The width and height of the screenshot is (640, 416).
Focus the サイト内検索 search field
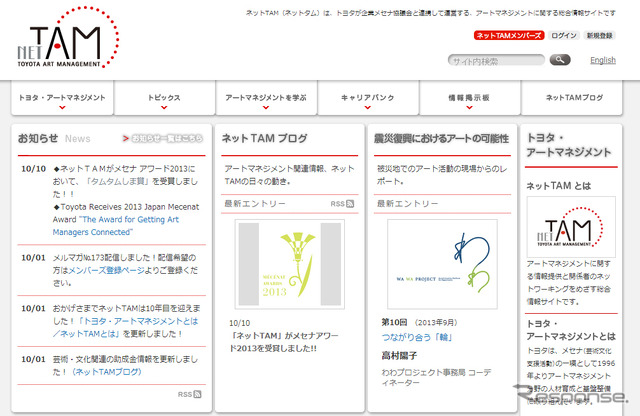pos(496,60)
